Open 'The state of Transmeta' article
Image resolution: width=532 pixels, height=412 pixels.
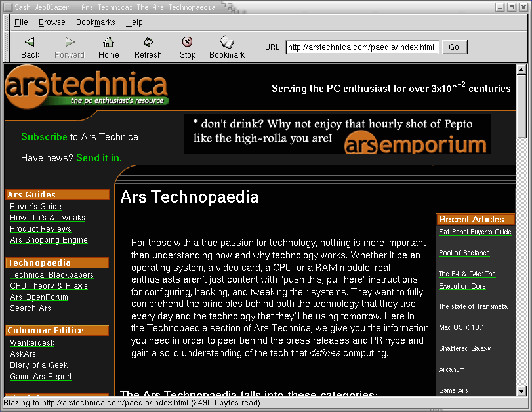tap(474, 307)
